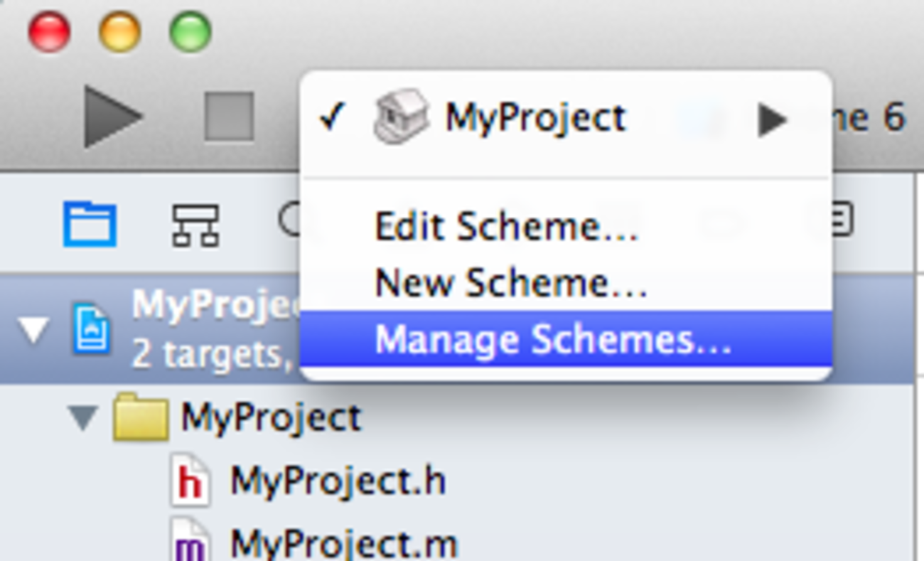Choose New Scheme… from the menu

click(510, 283)
